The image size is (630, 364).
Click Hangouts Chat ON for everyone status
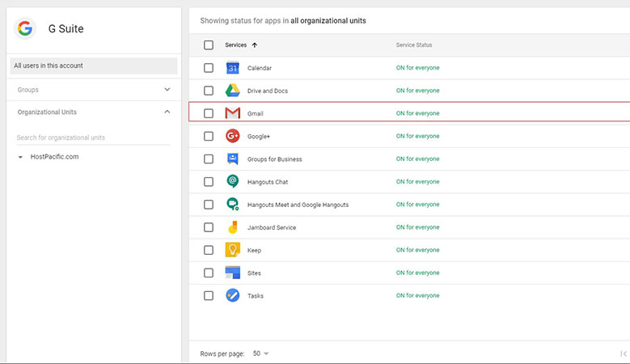click(x=418, y=182)
